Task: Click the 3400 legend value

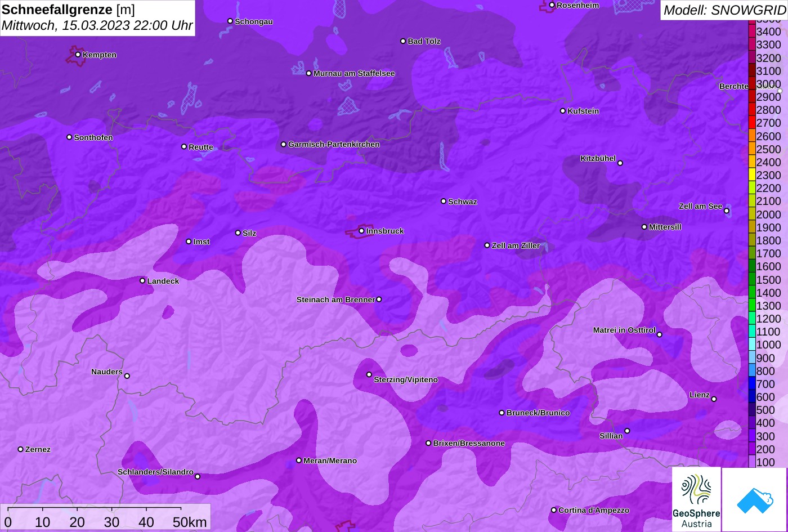Action: pyautogui.click(x=769, y=32)
